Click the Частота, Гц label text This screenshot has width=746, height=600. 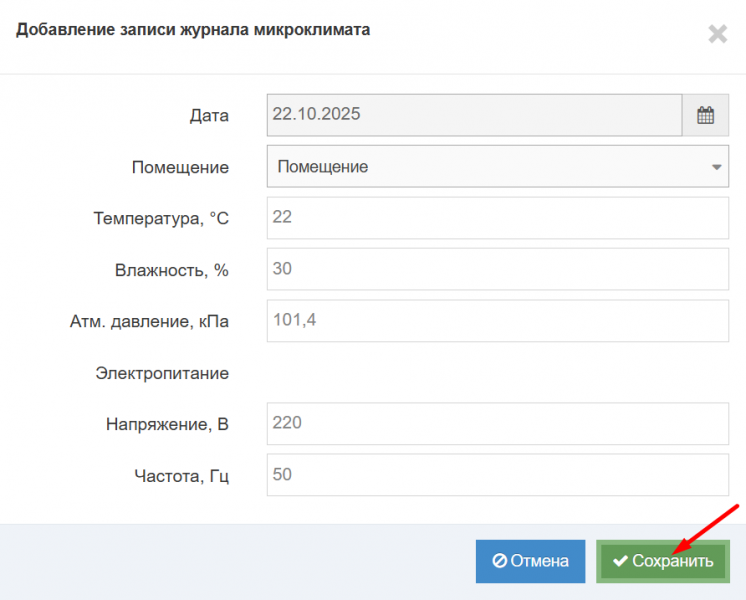point(181,476)
